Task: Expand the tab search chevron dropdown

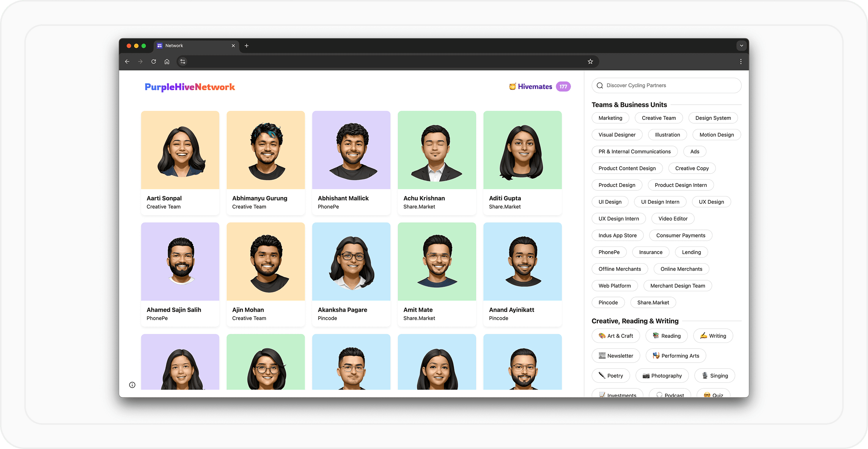Action: coord(741,46)
